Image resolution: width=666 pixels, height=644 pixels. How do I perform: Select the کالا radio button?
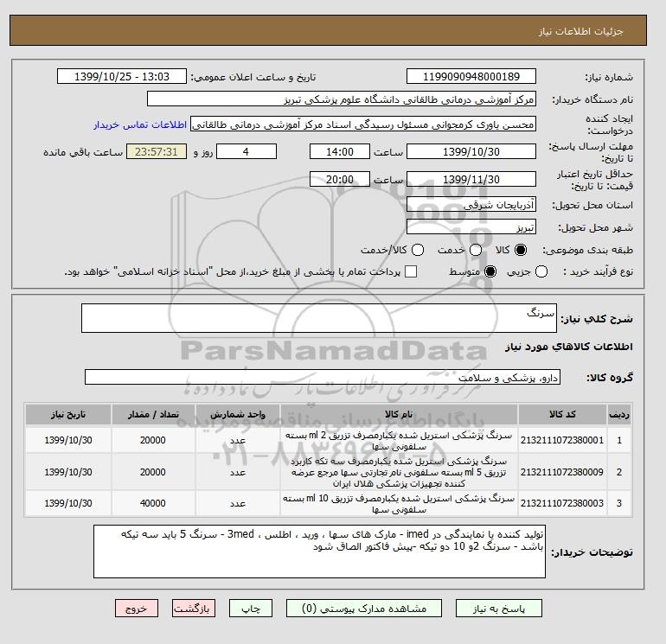pyautogui.click(x=521, y=250)
